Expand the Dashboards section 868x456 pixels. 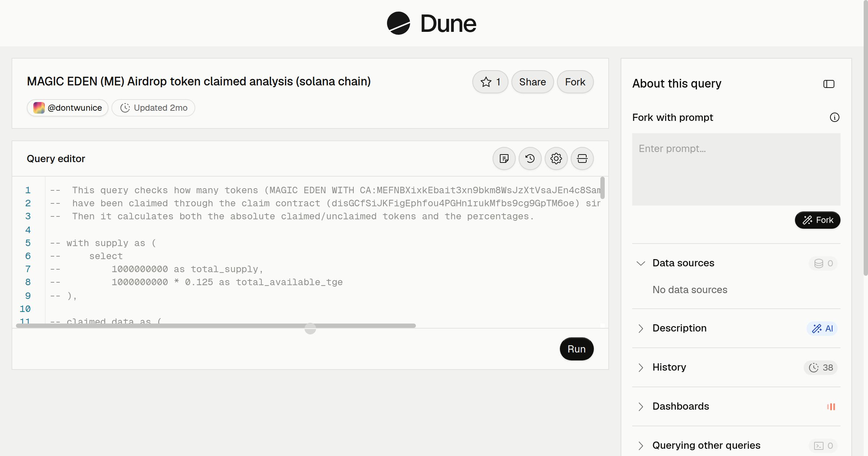tap(641, 406)
